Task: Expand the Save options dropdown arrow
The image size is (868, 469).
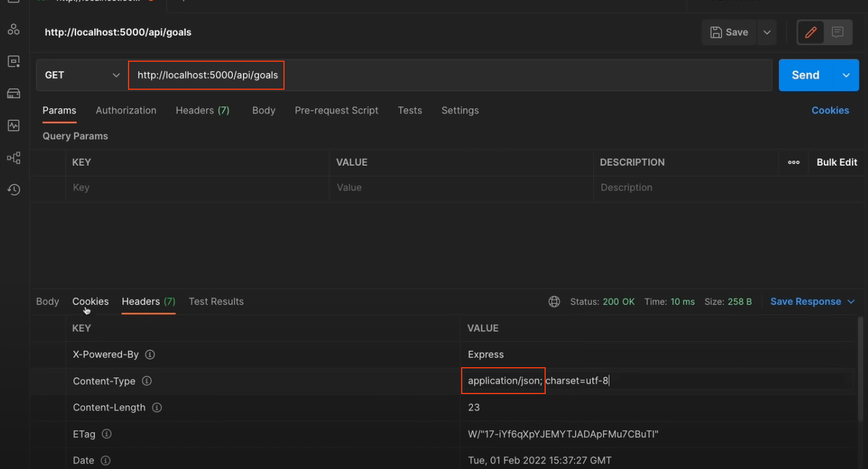Action: [x=767, y=32]
